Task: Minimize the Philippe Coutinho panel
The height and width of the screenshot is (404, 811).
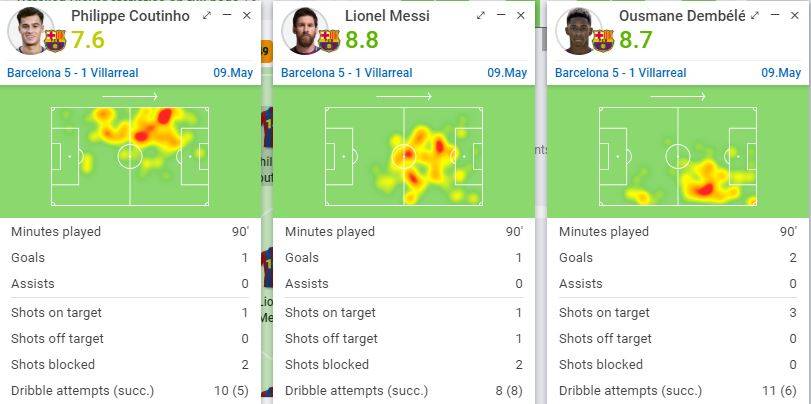Action: (227, 16)
